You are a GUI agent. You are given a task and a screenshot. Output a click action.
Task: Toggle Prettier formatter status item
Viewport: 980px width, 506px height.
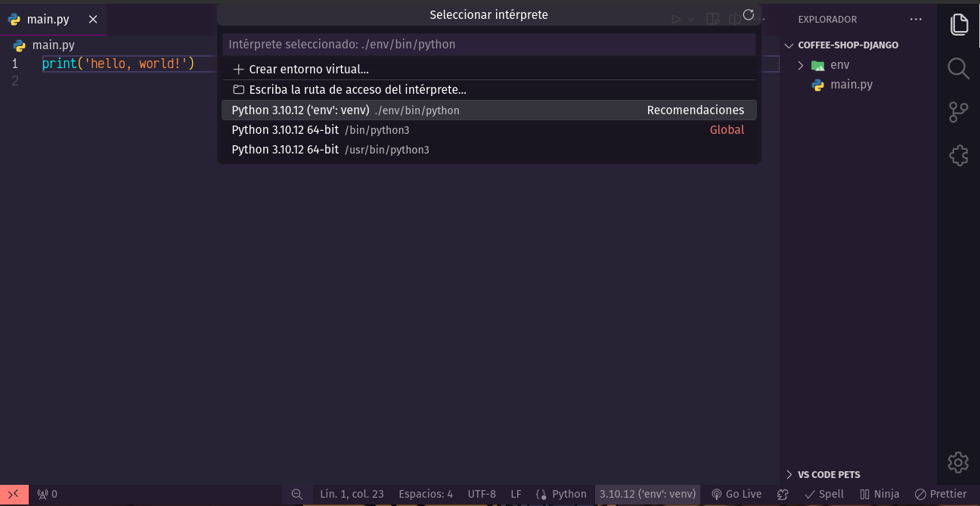pos(941,494)
